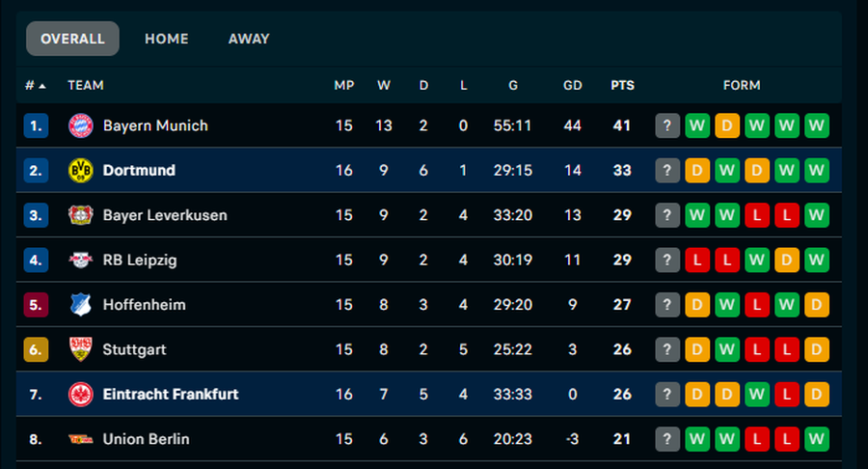Select the OVERALL standings tab
Screen dimensions: 868x469
pos(72,39)
